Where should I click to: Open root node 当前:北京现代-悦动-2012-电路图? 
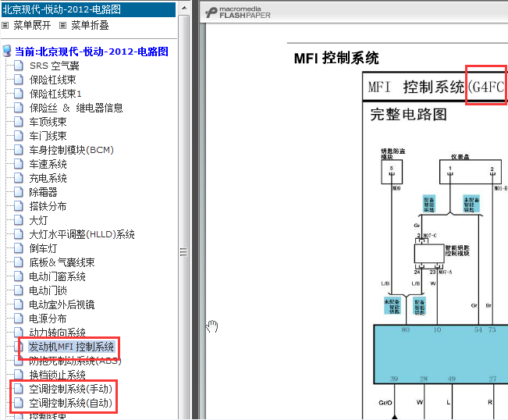click(91, 52)
